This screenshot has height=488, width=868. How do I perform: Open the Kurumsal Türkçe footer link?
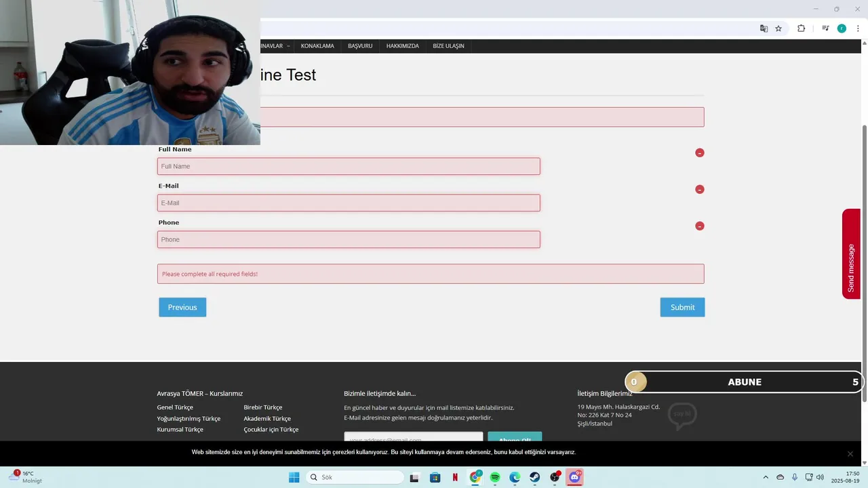click(180, 429)
